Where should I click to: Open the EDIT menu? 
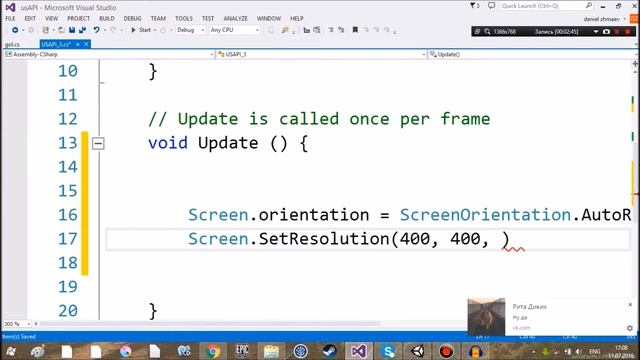(x=30, y=18)
